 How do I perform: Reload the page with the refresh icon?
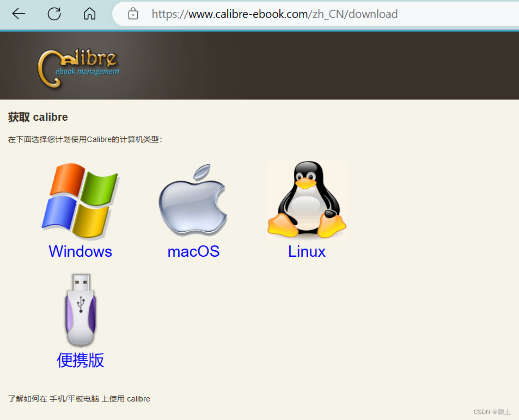(54, 14)
